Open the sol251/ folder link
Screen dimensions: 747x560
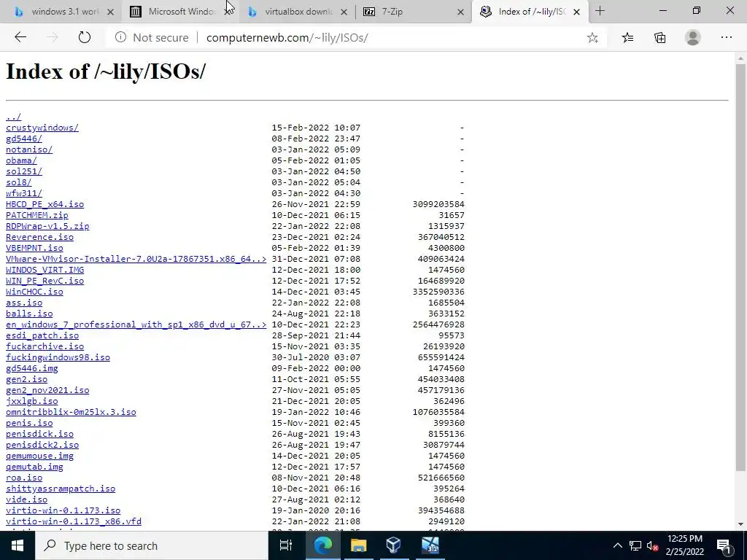click(24, 171)
